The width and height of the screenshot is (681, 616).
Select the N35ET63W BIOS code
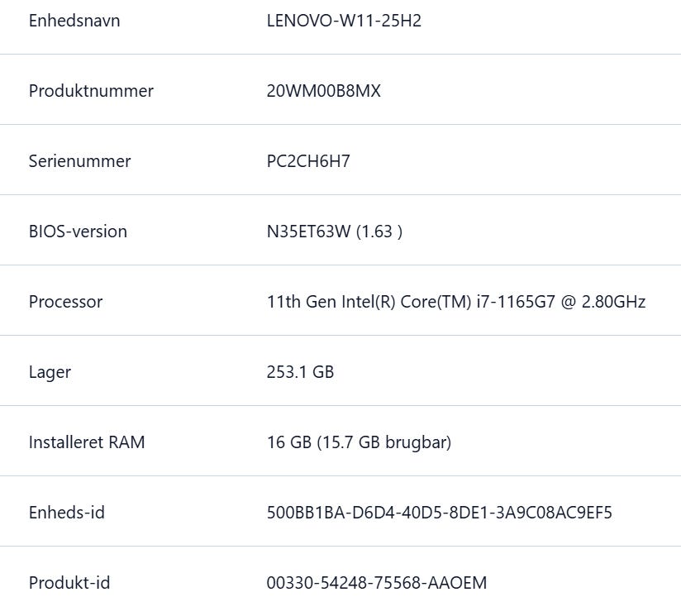[x=308, y=232]
